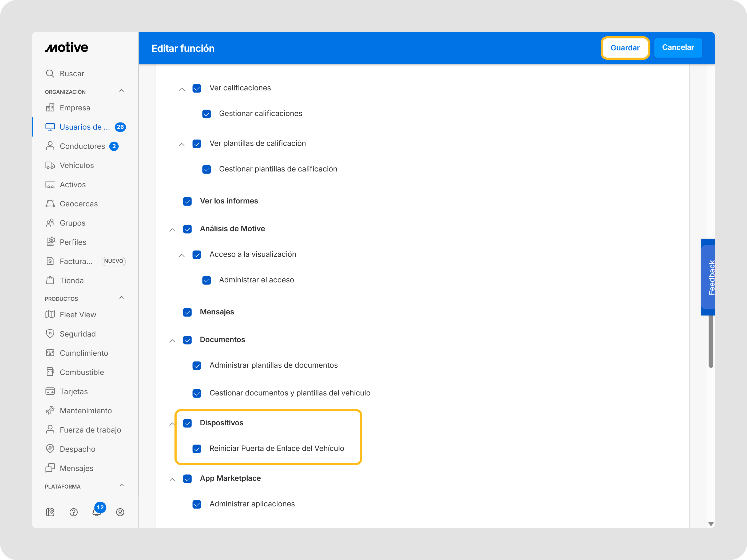Click the Guardar button
The width and height of the screenshot is (747, 560).
(625, 48)
